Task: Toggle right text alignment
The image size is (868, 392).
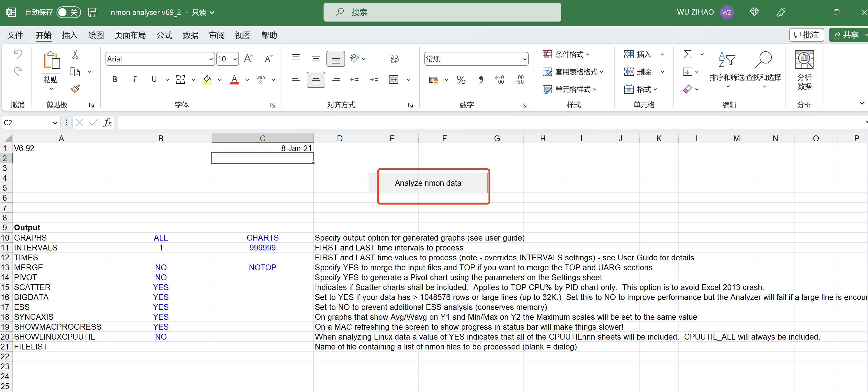Action: (335, 80)
